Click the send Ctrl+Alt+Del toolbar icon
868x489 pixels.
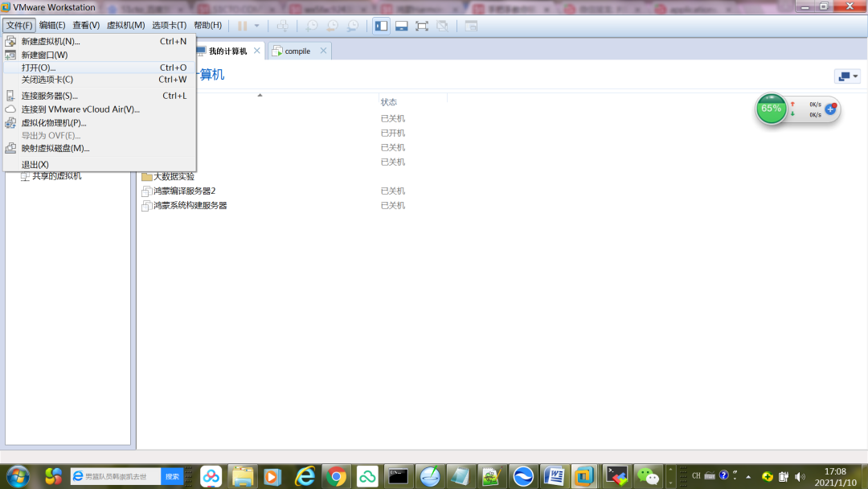click(x=283, y=26)
